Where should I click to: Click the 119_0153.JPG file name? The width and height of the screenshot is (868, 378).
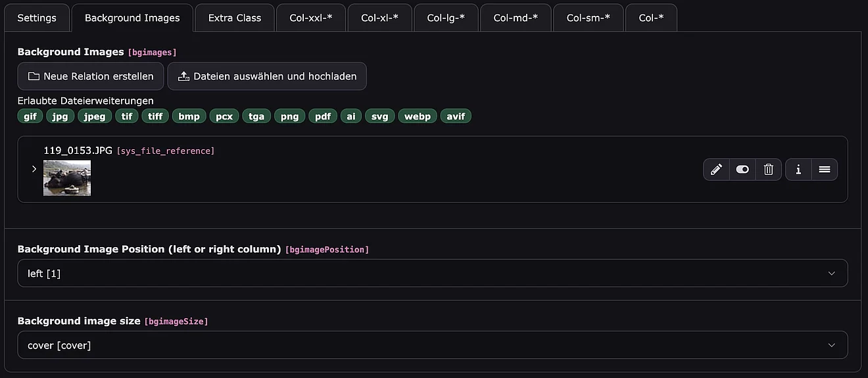pos(78,151)
